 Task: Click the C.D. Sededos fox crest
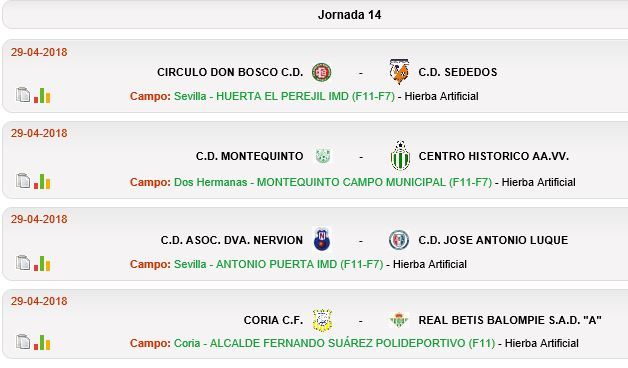click(399, 72)
